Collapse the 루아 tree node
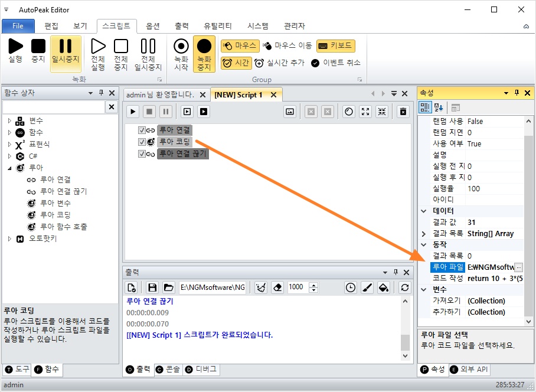Image resolution: width=536 pixels, height=392 pixels. coord(9,168)
